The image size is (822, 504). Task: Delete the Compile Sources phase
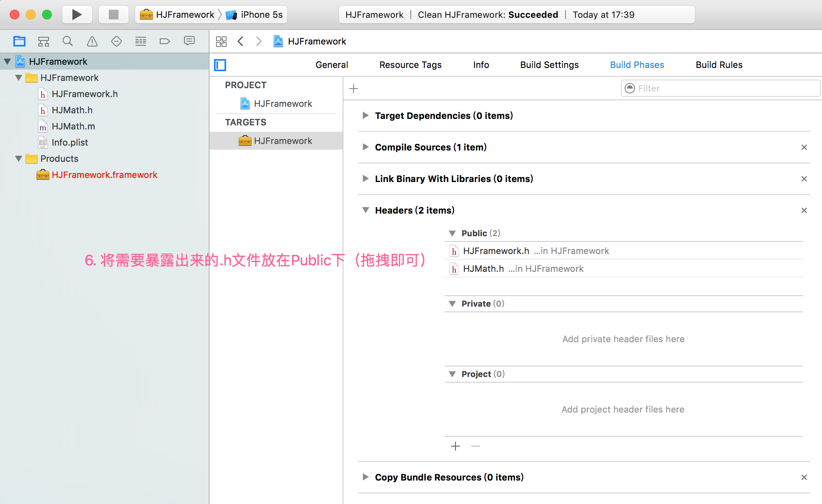(x=804, y=147)
